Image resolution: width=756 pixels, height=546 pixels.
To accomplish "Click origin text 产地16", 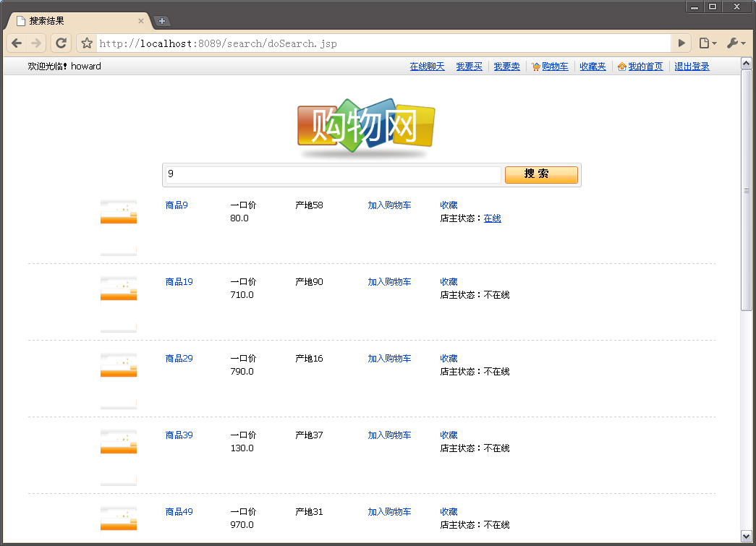I will (309, 359).
